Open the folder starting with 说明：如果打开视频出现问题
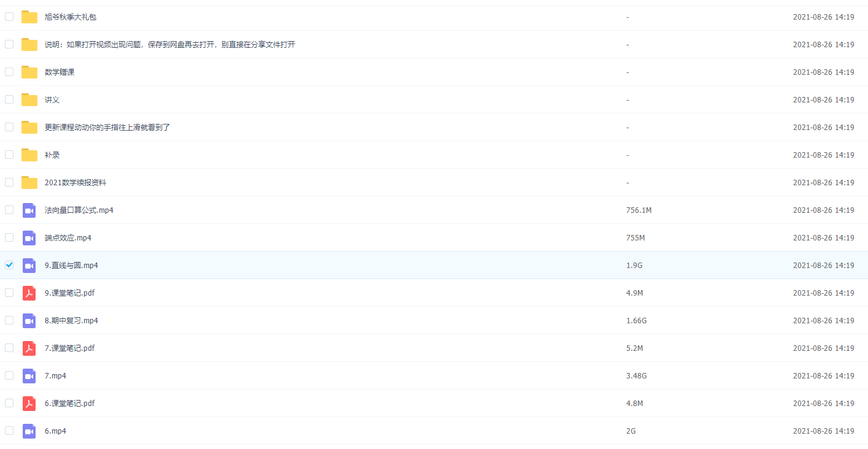The image size is (868, 449). [170, 45]
